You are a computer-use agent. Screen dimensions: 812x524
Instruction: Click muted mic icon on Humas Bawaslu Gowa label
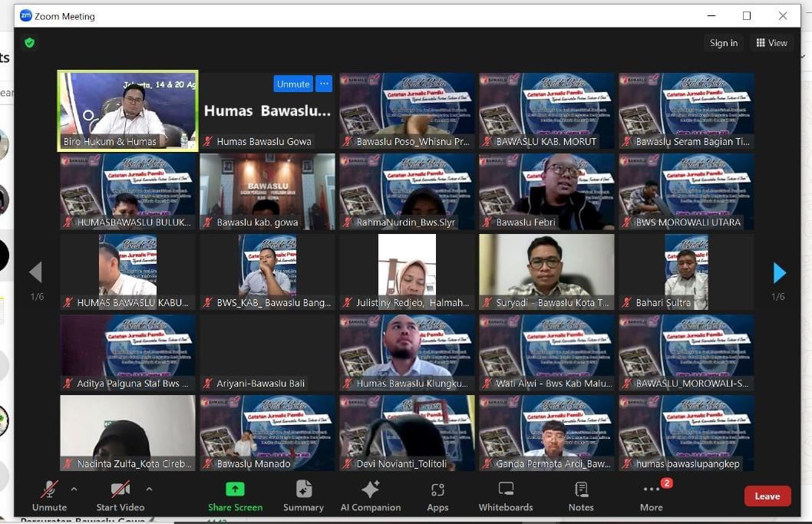208,141
